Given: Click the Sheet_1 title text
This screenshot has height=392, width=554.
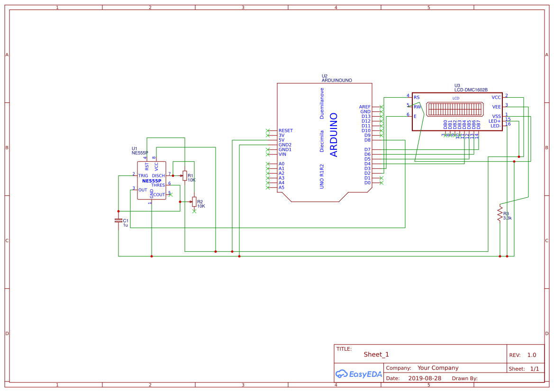Looking at the screenshot, I should pos(376,355).
